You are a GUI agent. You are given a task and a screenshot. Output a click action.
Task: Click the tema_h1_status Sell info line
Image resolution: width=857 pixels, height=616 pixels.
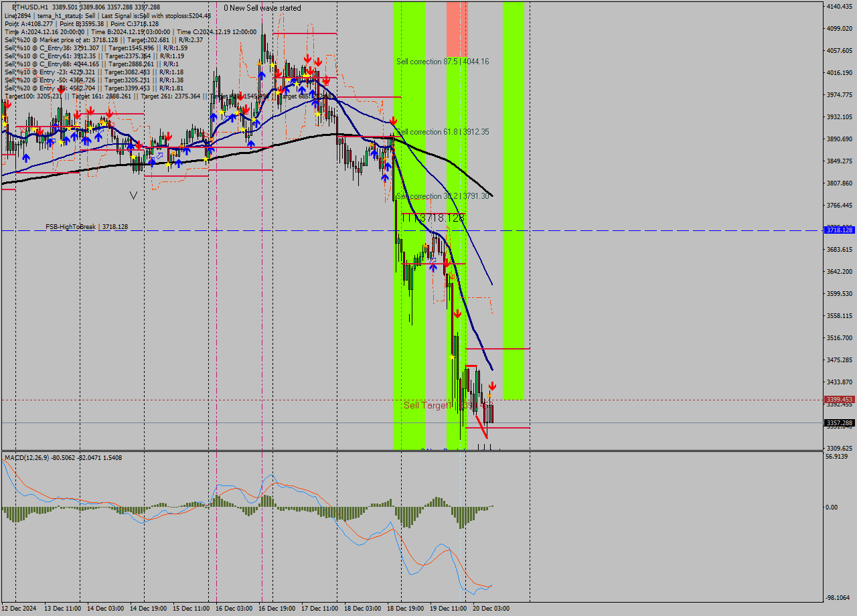pyautogui.click(x=108, y=15)
